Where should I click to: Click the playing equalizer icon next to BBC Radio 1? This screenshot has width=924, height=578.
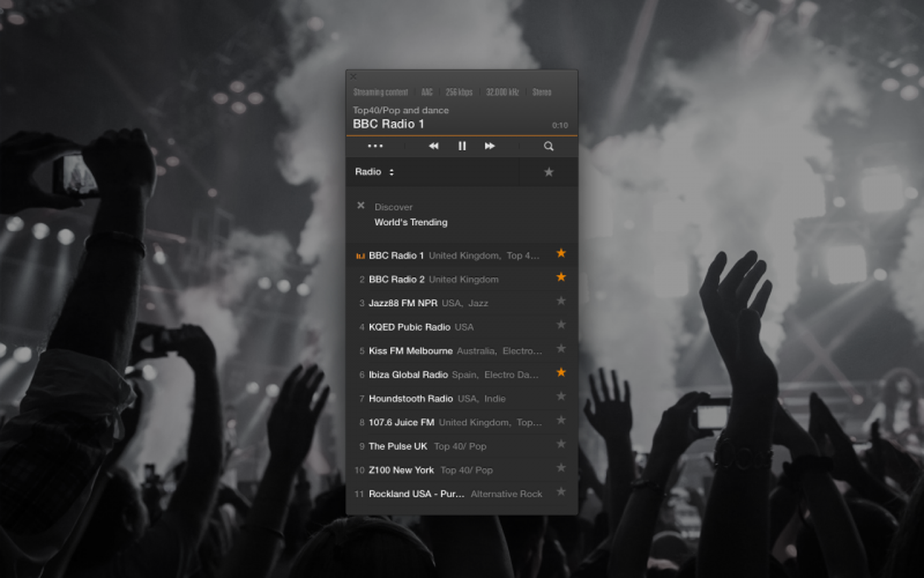pos(359,255)
